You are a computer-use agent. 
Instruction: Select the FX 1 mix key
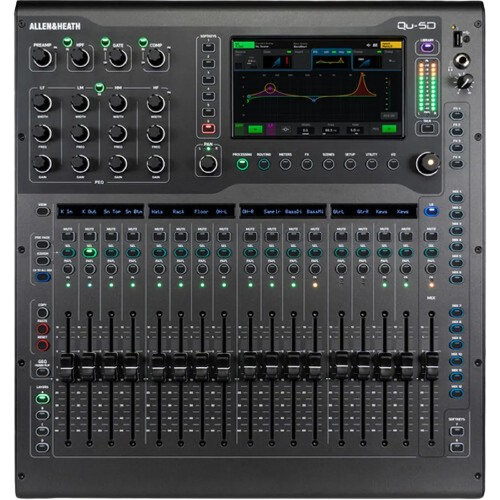tap(456, 115)
